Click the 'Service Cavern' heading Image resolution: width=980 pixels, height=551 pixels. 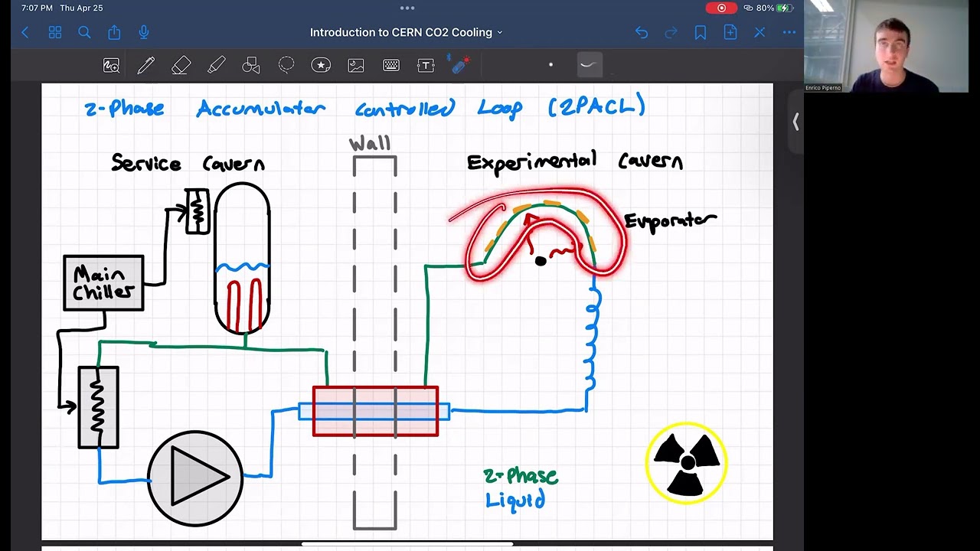tap(188, 163)
